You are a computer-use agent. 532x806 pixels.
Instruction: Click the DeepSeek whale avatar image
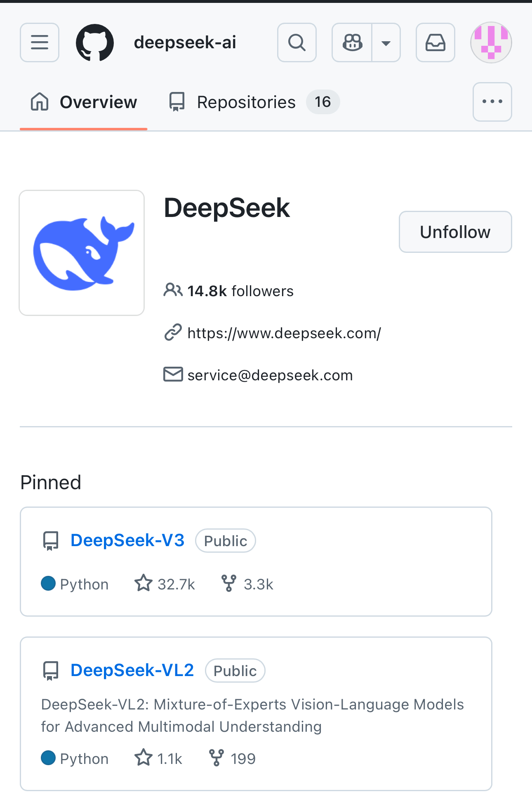coord(82,253)
